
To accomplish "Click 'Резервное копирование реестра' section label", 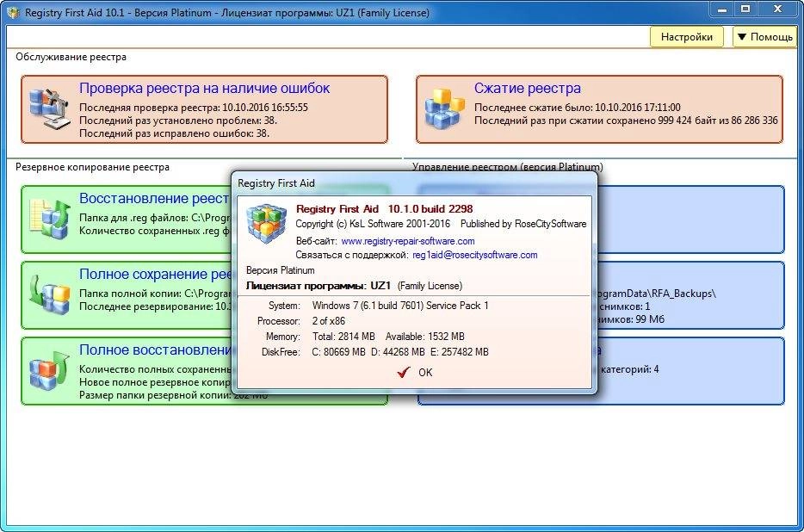I will 92,167.
